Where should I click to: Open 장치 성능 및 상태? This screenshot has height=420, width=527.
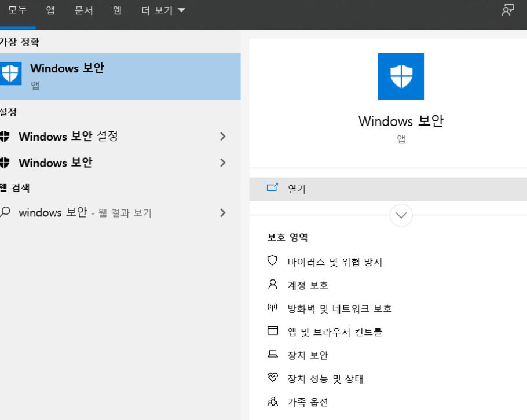(325, 379)
